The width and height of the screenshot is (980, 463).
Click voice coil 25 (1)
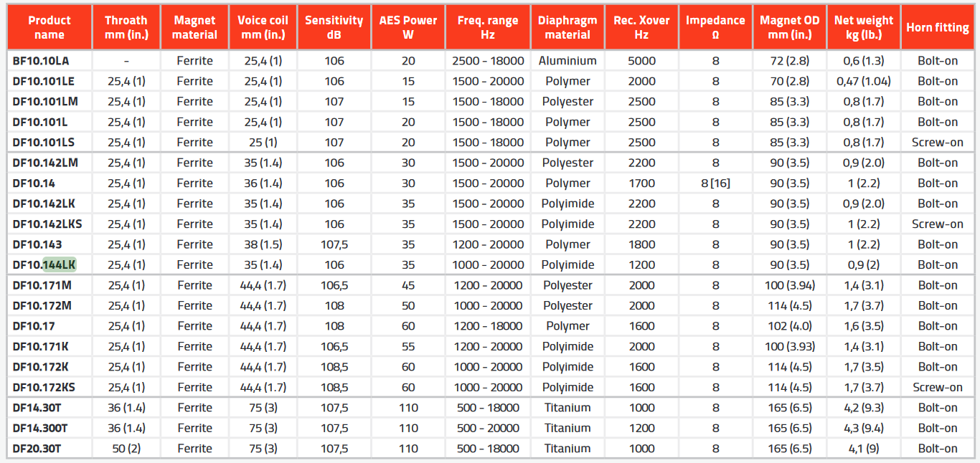coord(263,142)
